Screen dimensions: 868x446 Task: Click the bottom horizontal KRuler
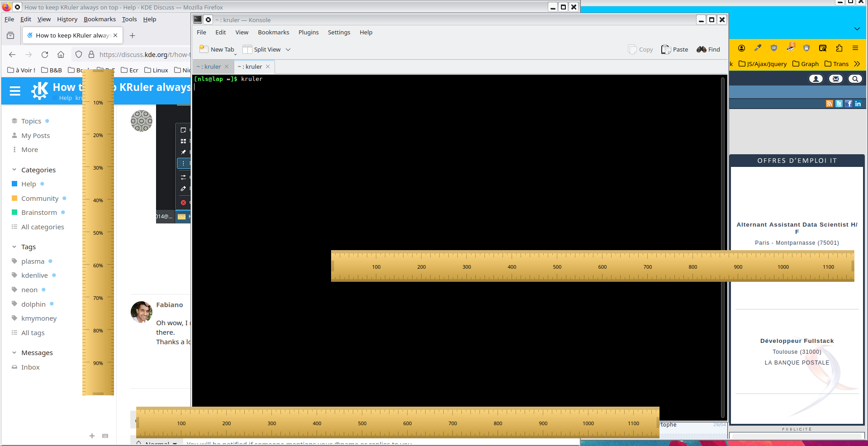click(x=398, y=422)
